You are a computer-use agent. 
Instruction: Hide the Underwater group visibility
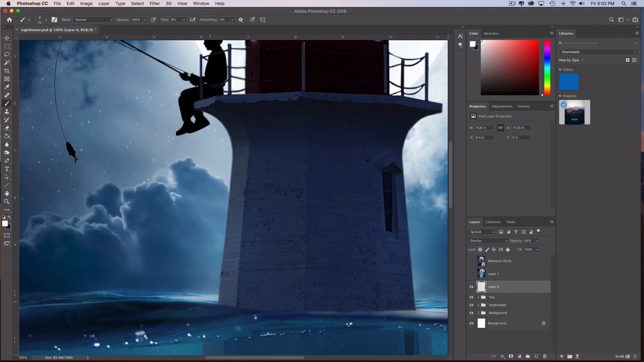pyautogui.click(x=471, y=305)
